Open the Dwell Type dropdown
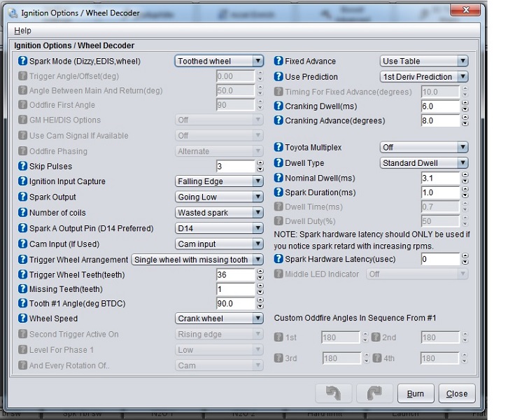The image size is (522, 420). [423, 163]
